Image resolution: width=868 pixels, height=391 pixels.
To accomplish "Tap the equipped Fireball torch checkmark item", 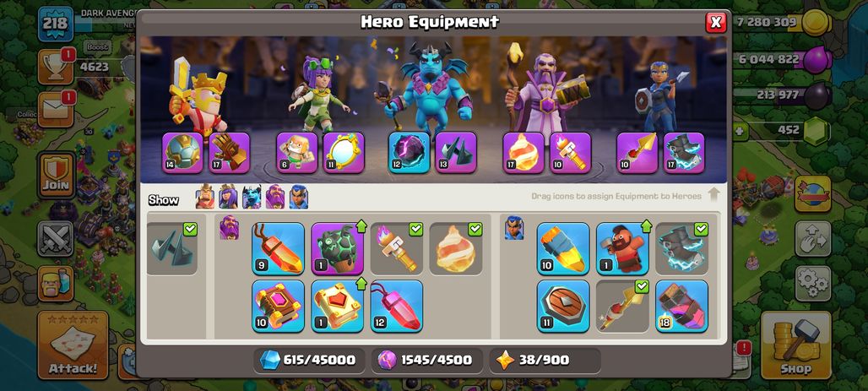I will pos(397,248).
